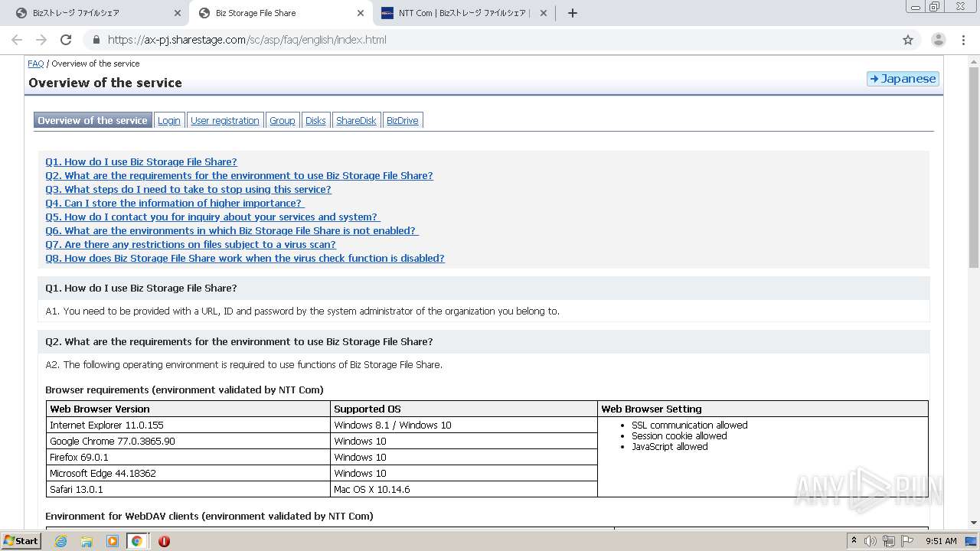Launch Internet Explorer from the taskbar
The height and width of the screenshot is (551, 980).
pos(60,541)
